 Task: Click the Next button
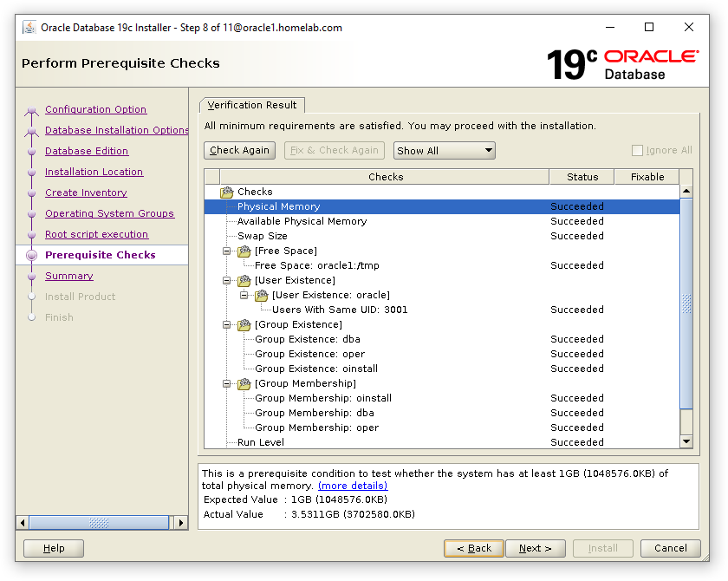click(535, 548)
